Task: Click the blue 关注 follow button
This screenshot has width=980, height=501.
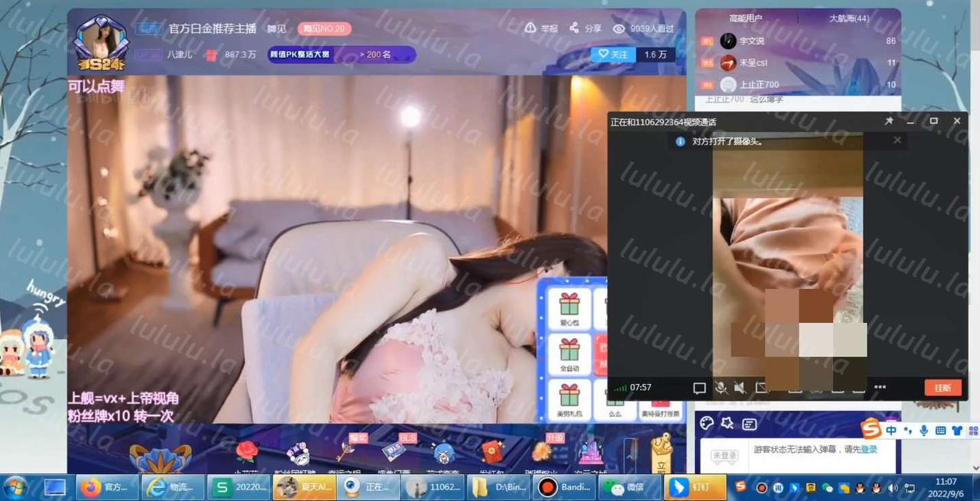Action: point(613,54)
